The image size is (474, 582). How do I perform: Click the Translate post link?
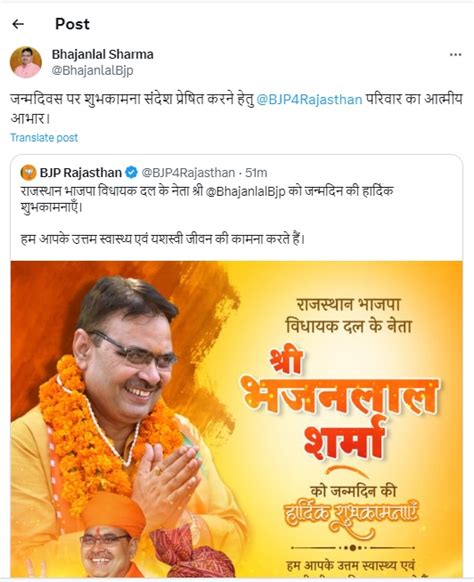coord(44,138)
